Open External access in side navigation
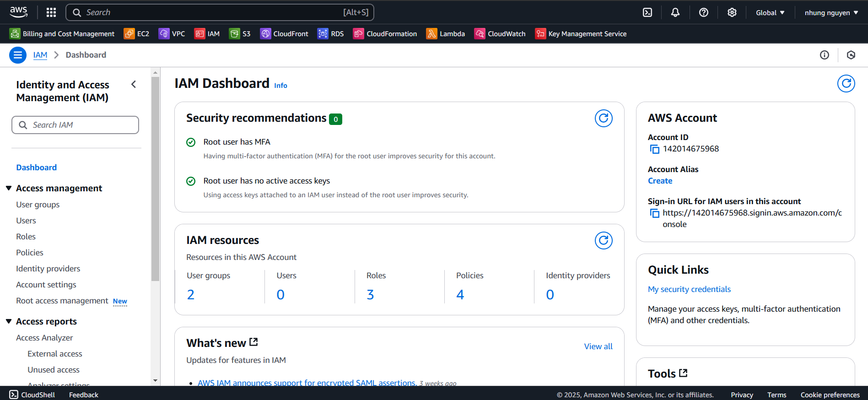 55,354
